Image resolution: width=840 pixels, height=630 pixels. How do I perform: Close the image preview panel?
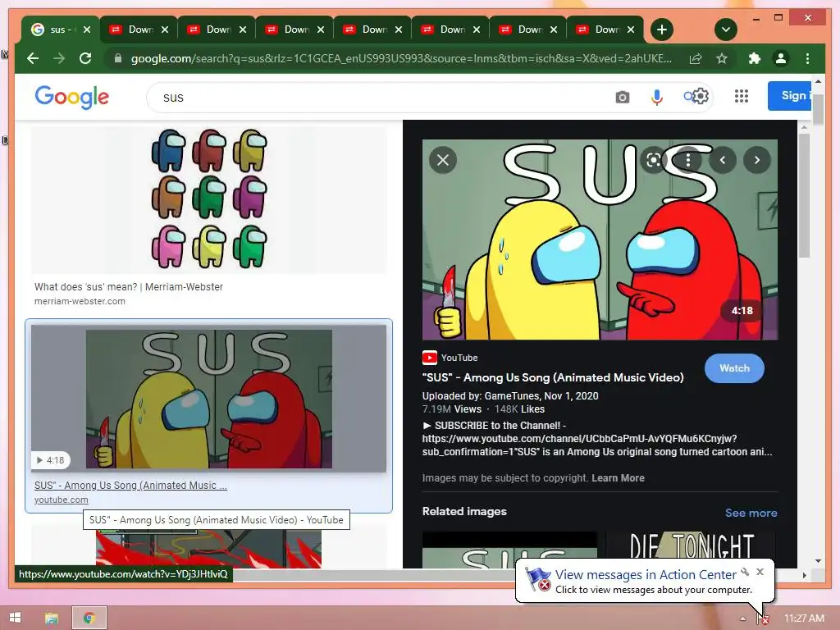tap(443, 160)
